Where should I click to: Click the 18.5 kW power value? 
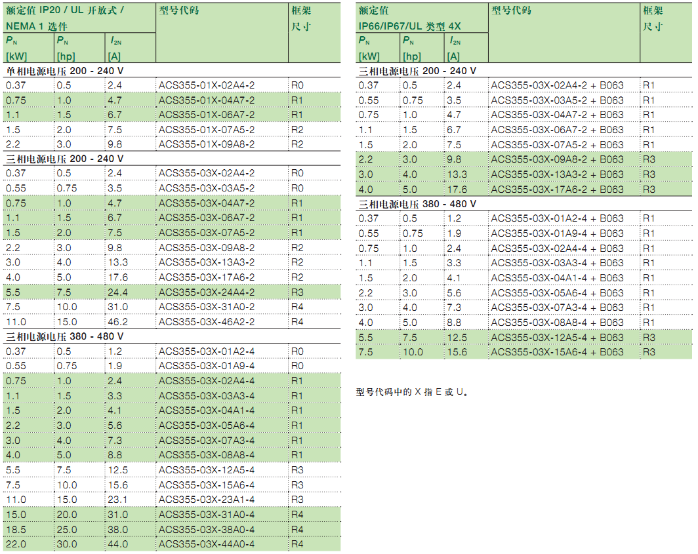click(16, 530)
